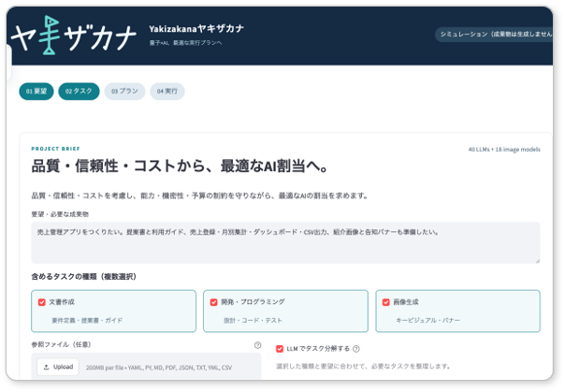Viewport: 565px width, 392px height.
Task: Click the シミュレーション status badge
Action: coord(494,35)
